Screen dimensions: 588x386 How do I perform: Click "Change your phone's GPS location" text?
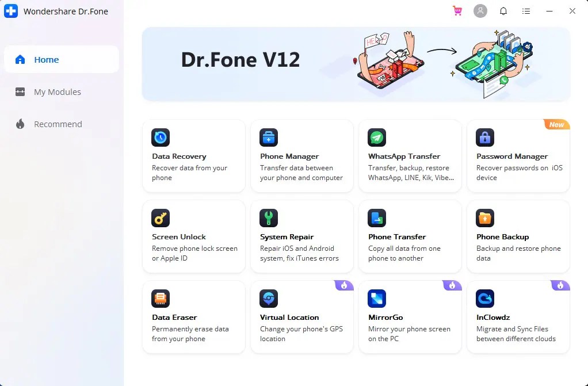[301, 334]
